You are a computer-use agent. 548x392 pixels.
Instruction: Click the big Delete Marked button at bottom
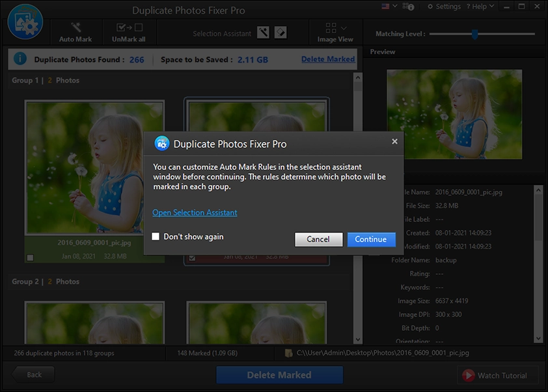(x=279, y=375)
